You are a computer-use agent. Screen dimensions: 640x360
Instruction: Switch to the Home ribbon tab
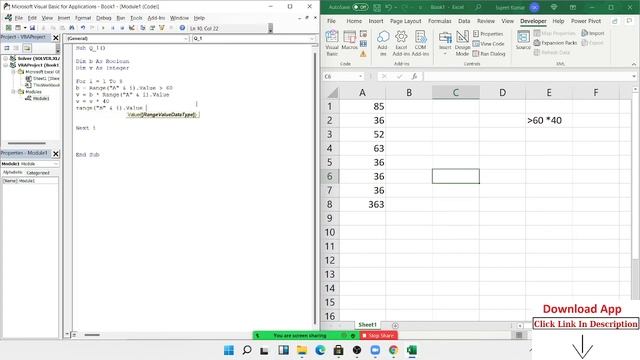354,21
